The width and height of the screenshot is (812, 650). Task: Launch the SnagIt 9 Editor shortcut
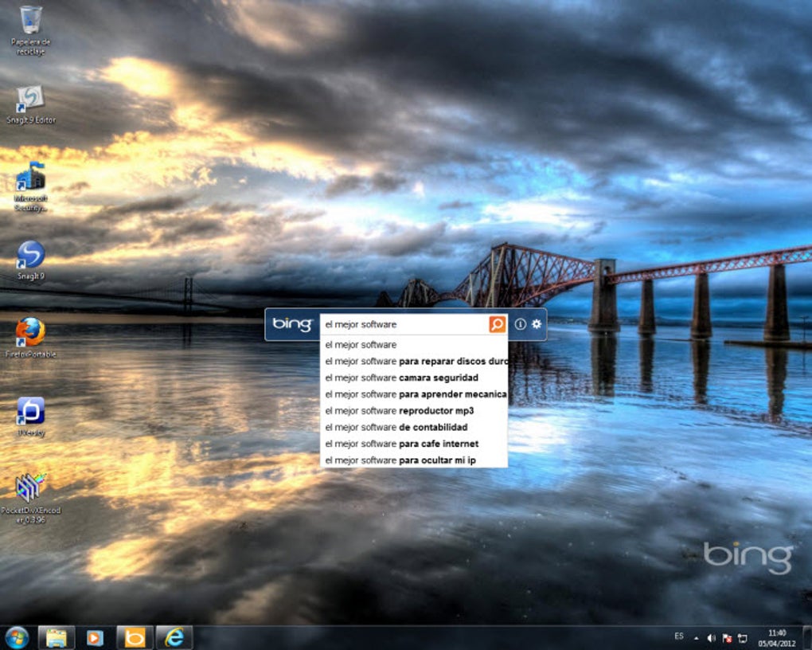click(30, 104)
